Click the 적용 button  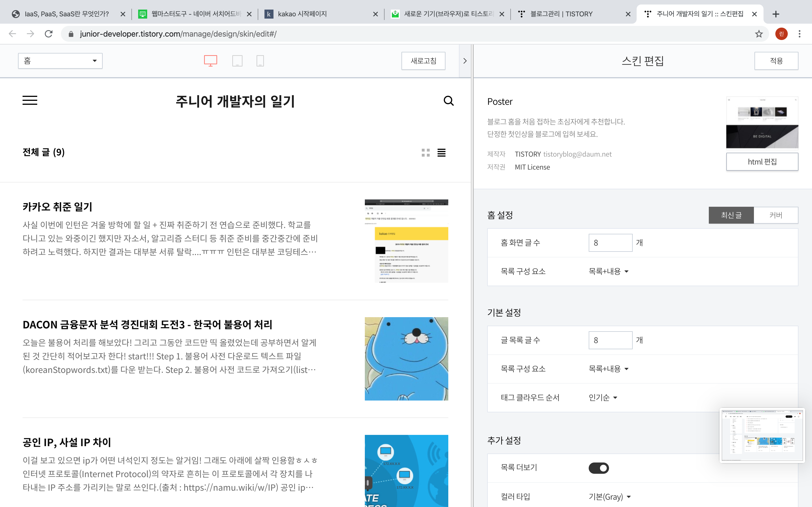pos(776,61)
